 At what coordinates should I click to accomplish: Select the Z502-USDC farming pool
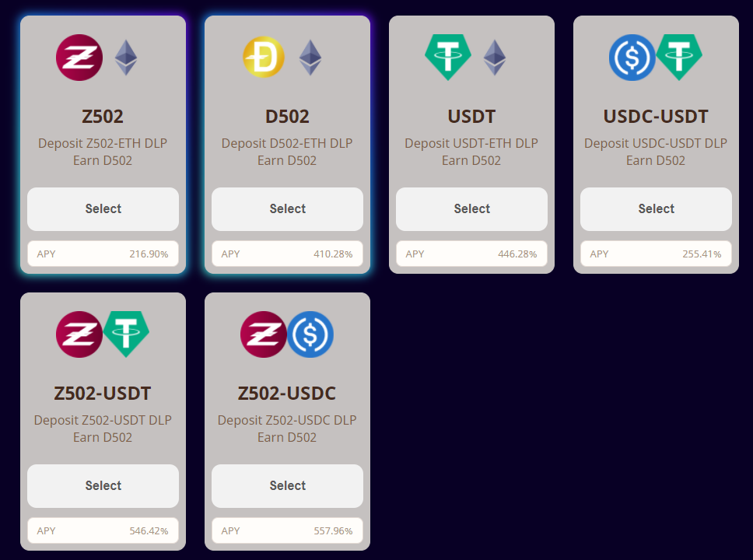[x=287, y=486]
